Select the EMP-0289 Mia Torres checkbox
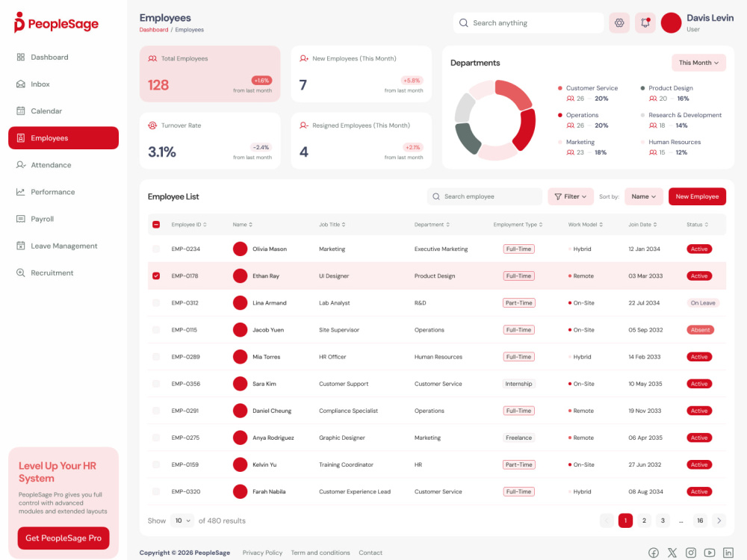The width and height of the screenshot is (747, 560). point(156,357)
